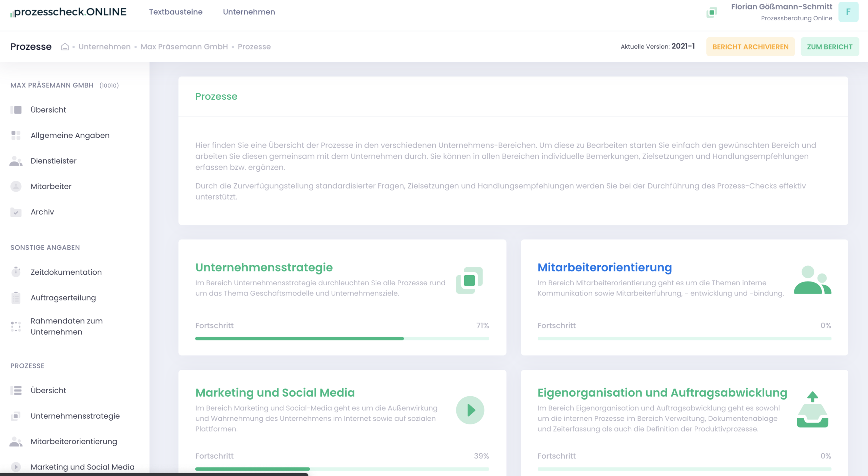Click the home breadcrumb icon
Viewport: 868px width, 476px height.
[65, 46]
